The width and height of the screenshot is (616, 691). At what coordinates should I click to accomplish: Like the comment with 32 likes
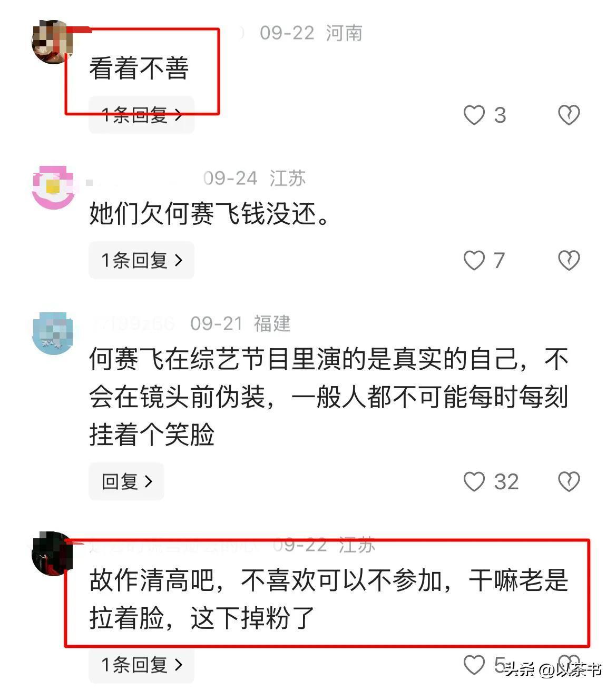pyautogui.click(x=474, y=481)
